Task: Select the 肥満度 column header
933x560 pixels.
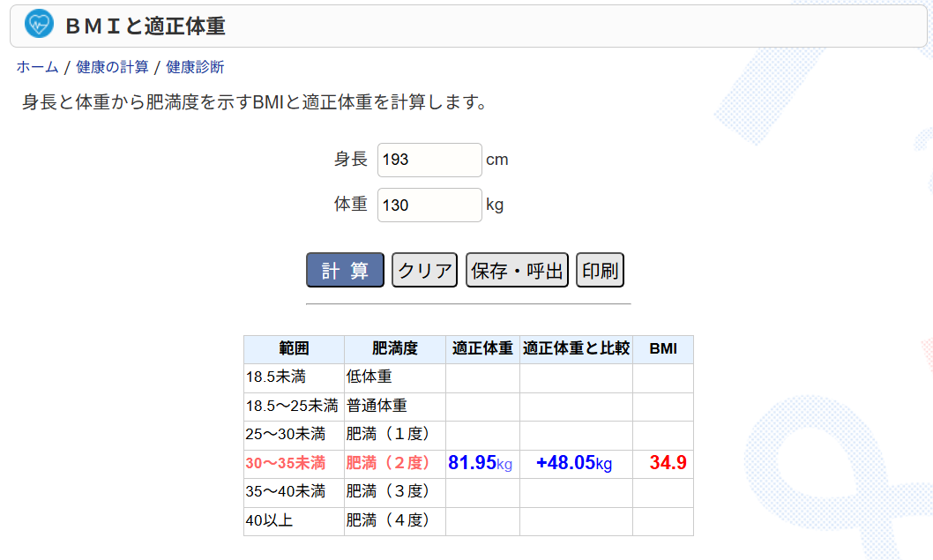Action: click(394, 348)
